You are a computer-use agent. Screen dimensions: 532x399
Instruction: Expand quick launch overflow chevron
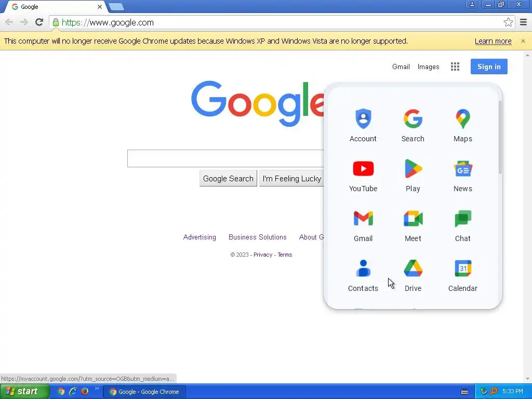[97, 389]
